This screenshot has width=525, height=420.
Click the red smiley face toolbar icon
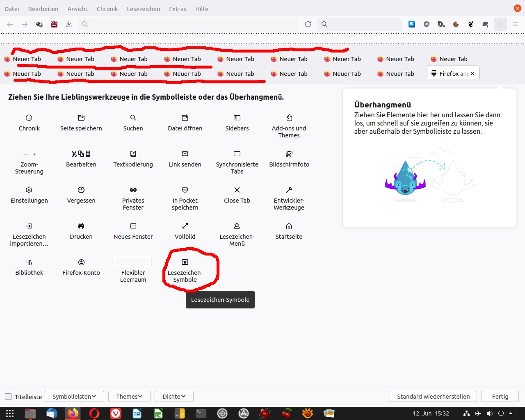(x=54, y=24)
